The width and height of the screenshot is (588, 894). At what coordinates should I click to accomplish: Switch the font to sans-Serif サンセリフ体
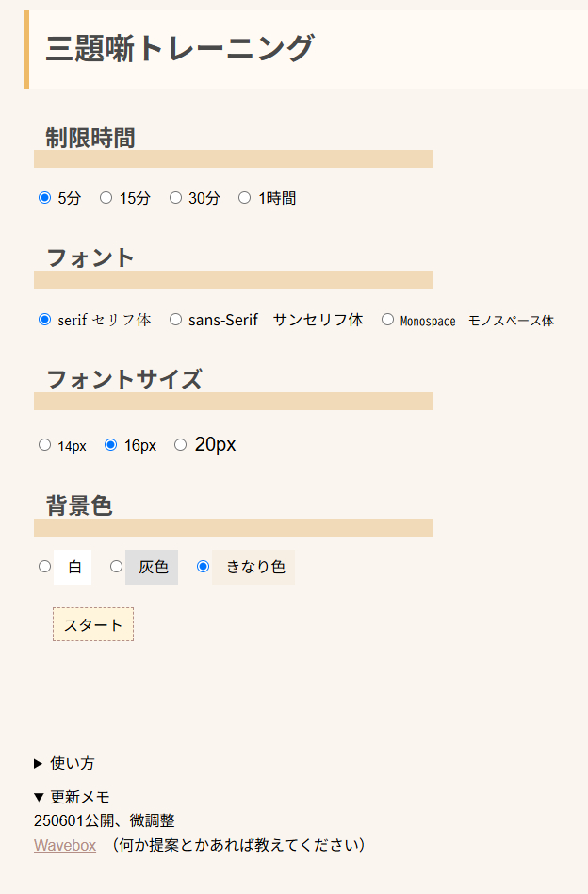(x=175, y=320)
